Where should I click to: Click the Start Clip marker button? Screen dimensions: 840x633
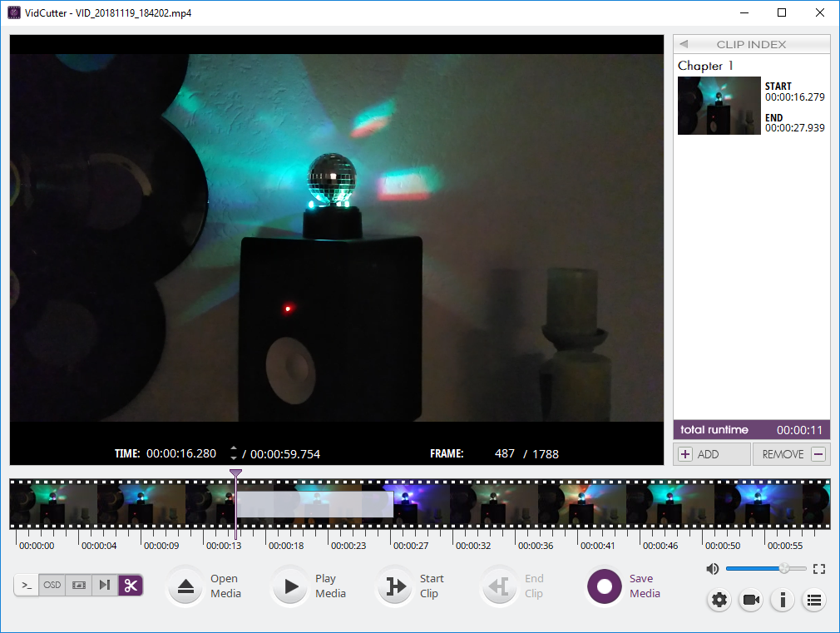click(x=395, y=586)
